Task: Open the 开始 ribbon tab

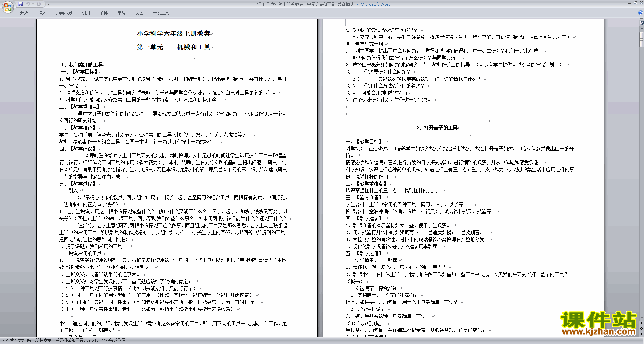Action: click(24, 13)
